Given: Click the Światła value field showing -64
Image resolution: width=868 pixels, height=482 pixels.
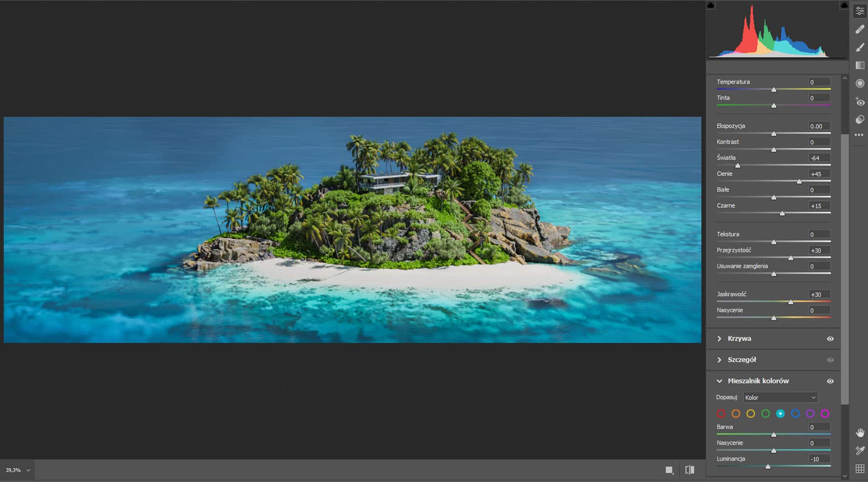Looking at the screenshot, I should (819, 158).
